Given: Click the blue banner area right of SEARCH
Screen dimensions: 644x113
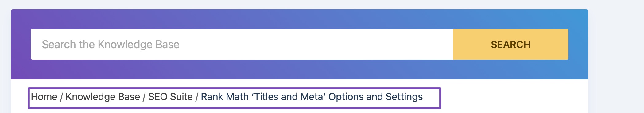Looking at the screenshot, I should pos(578,44).
